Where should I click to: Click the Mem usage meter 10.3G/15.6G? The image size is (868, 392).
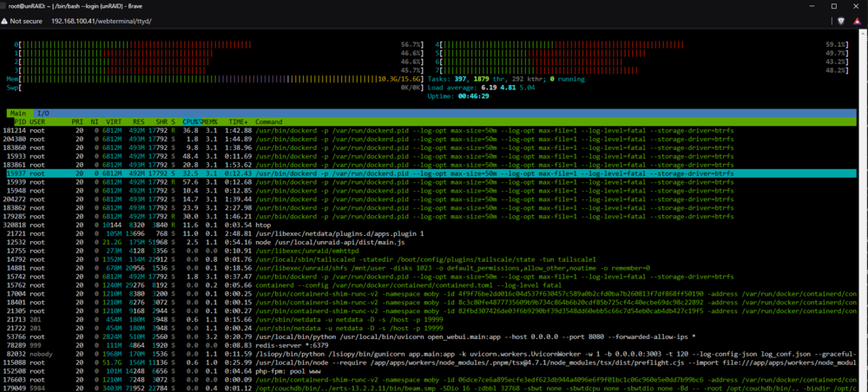215,79
